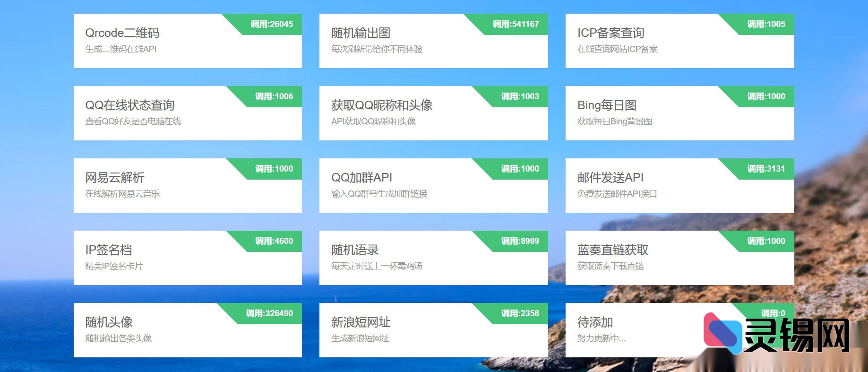Screen dimensions: 868x372
Task: Open the 待添加 placeholder card
Action: [x=680, y=330]
